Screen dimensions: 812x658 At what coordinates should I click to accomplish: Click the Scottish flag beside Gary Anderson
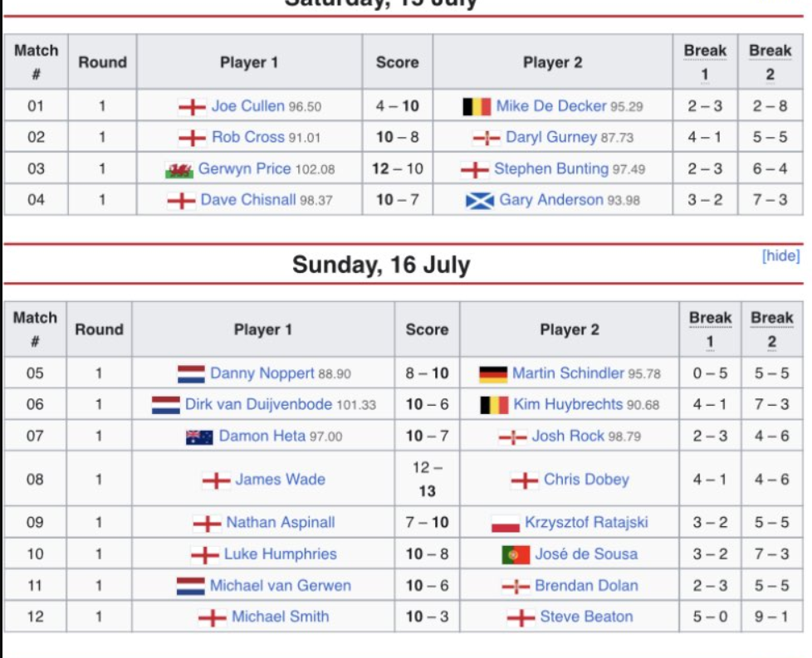point(480,200)
